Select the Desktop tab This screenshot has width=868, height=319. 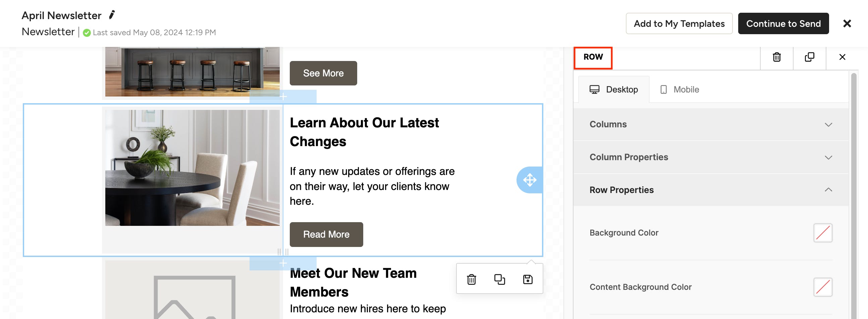coord(613,89)
